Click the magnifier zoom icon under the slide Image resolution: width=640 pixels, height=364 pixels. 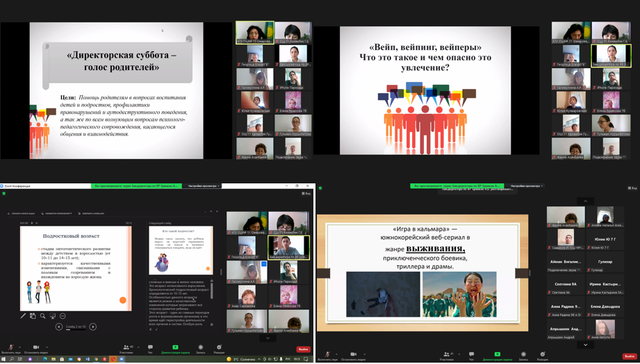click(42, 316)
